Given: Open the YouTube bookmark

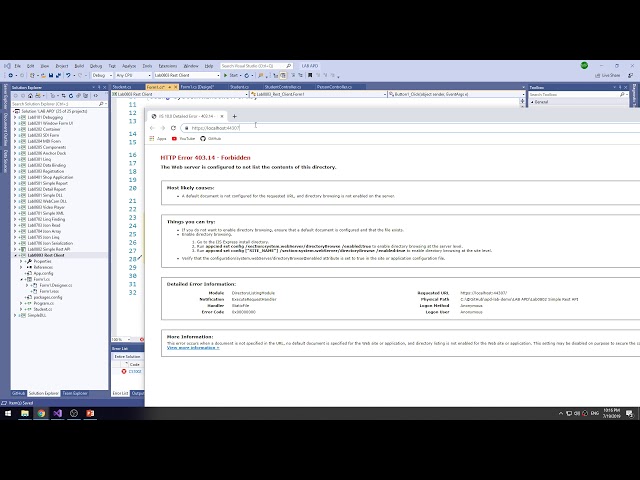Looking at the screenshot, I should (183, 139).
